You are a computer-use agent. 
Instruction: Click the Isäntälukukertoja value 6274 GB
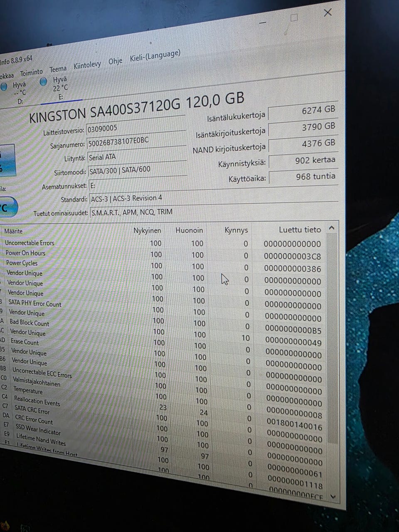(x=303, y=111)
